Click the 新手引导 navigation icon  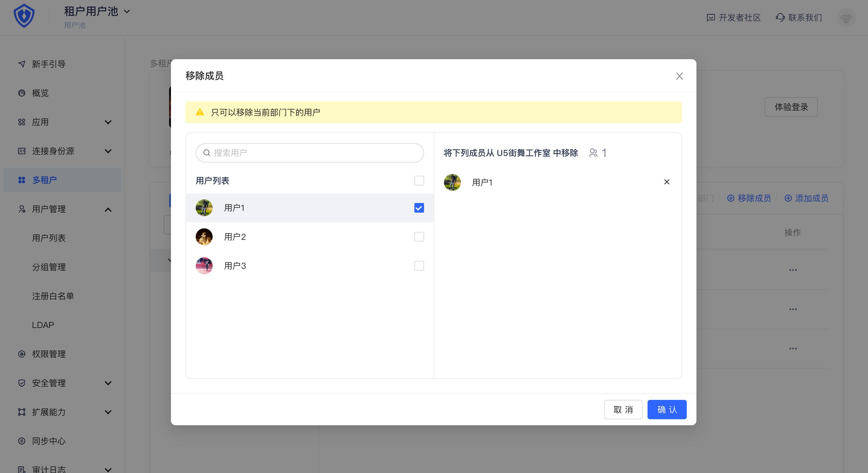point(22,64)
